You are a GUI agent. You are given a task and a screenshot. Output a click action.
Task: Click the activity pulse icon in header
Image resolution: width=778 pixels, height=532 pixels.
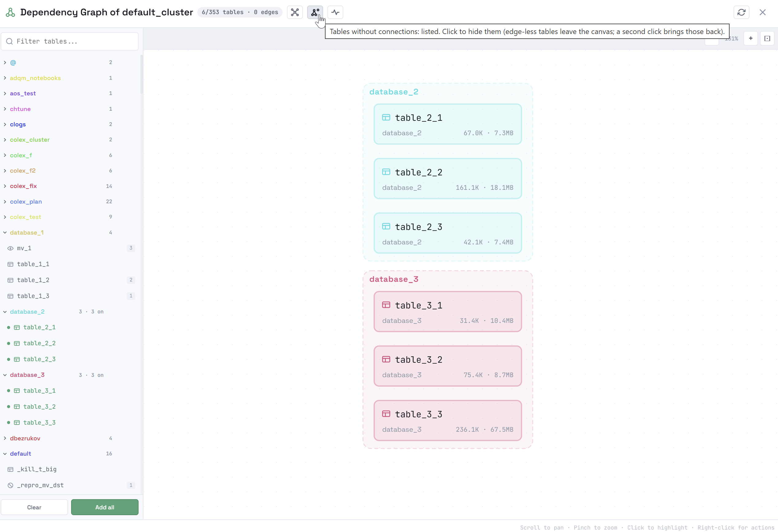335,12
